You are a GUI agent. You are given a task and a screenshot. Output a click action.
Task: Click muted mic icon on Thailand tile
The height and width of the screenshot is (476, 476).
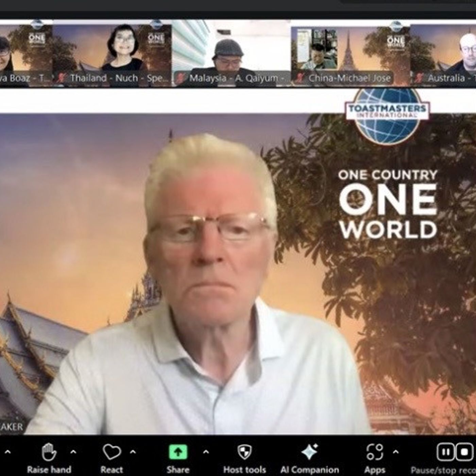(x=62, y=78)
